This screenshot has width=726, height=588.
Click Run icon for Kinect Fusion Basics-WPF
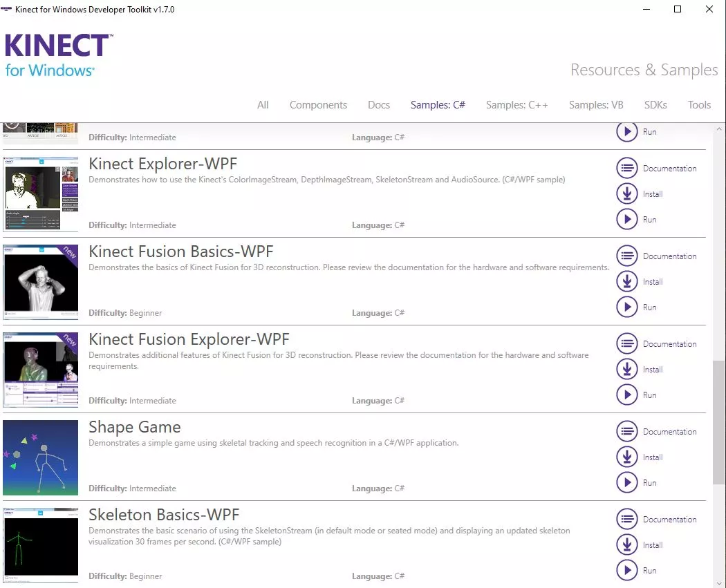click(x=627, y=307)
